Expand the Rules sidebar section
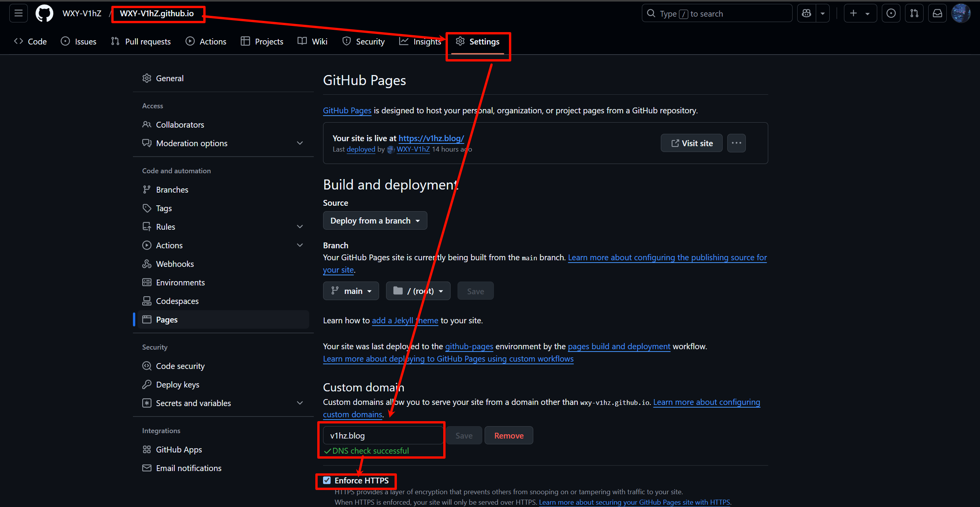The height and width of the screenshot is (507, 980). point(300,227)
